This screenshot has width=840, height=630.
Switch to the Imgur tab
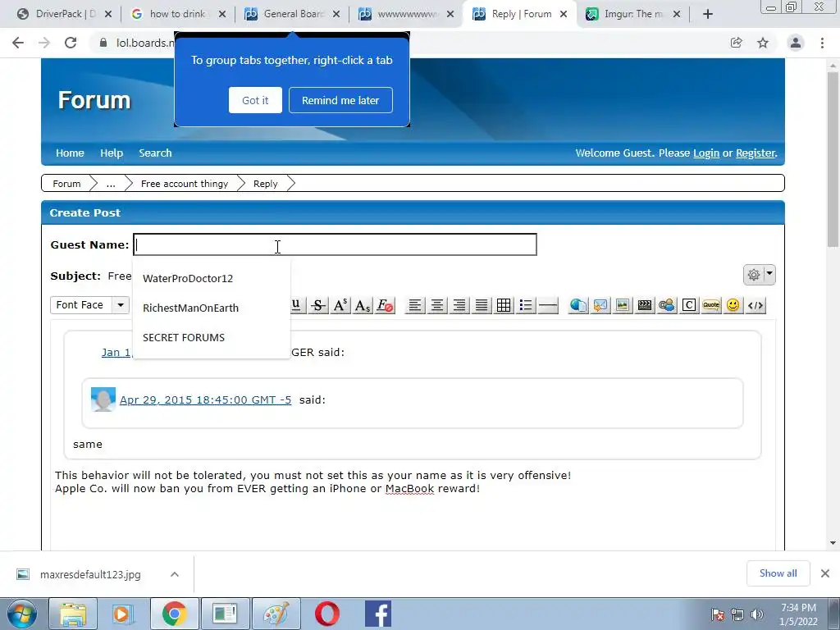pyautogui.click(x=632, y=14)
